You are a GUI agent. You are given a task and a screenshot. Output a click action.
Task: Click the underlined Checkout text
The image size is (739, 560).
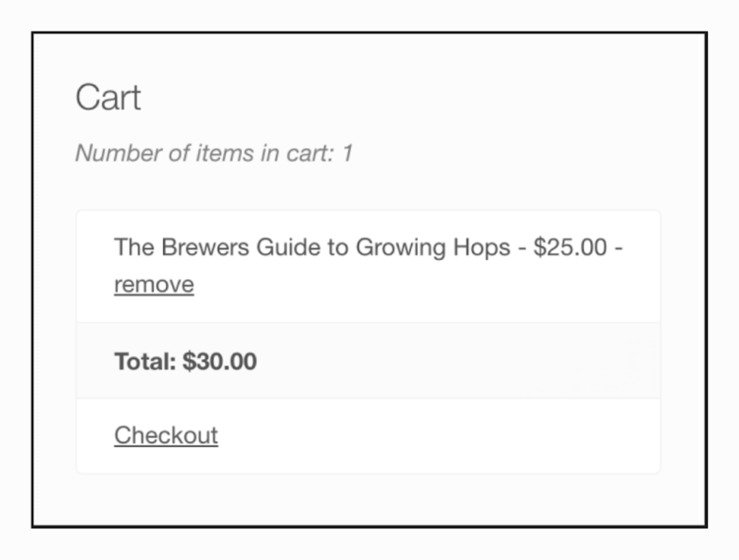(166, 434)
